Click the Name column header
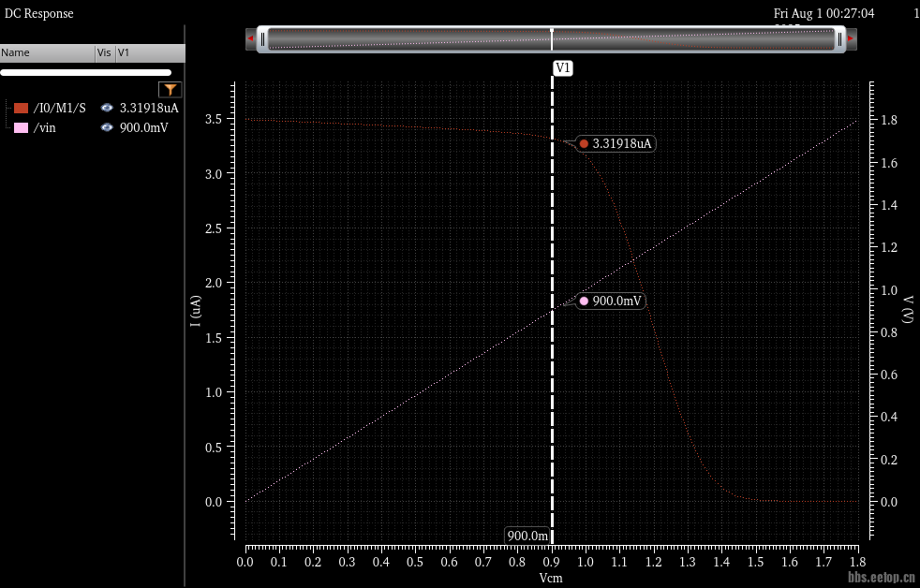 click(48, 52)
